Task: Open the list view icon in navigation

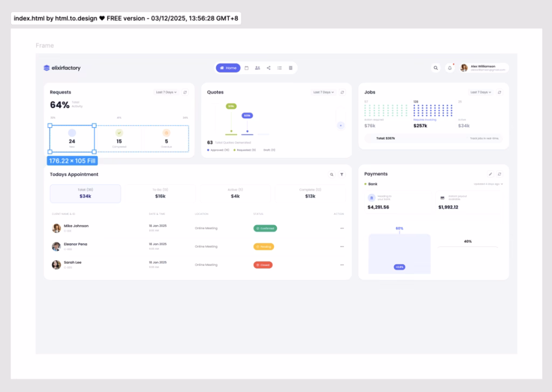Action: (279, 68)
